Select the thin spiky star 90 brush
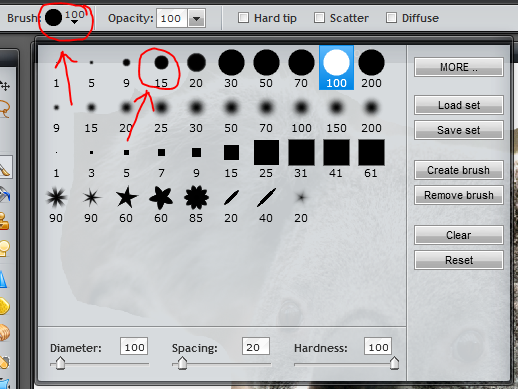The height and width of the screenshot is (389, 518). 91,203
